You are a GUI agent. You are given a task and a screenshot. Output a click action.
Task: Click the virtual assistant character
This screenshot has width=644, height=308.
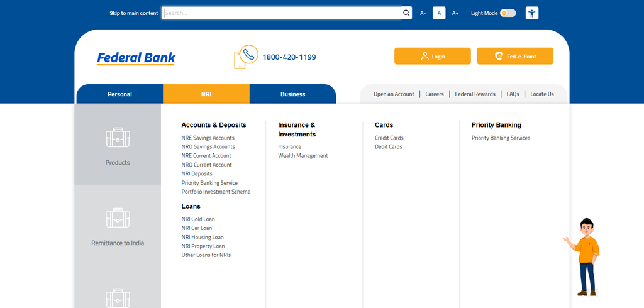pyautogui.click(x=583, y=257)
